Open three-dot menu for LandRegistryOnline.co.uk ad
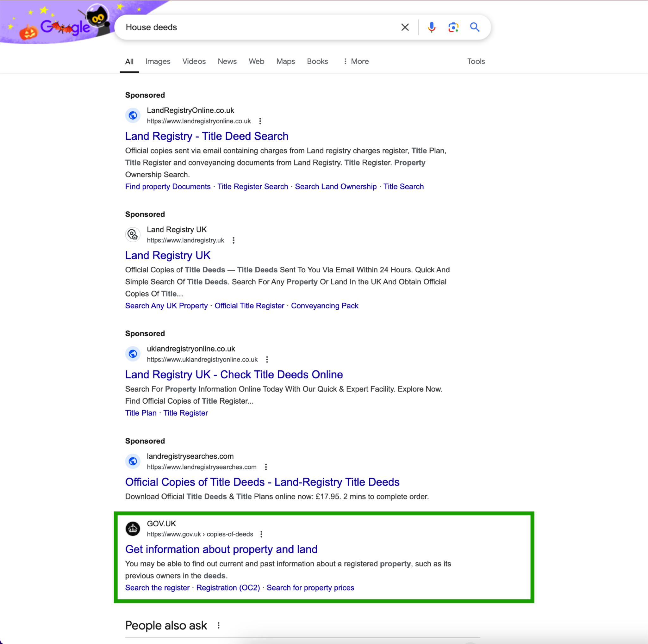This screenshot has width=648, height=644. click(x=260, y=121)
